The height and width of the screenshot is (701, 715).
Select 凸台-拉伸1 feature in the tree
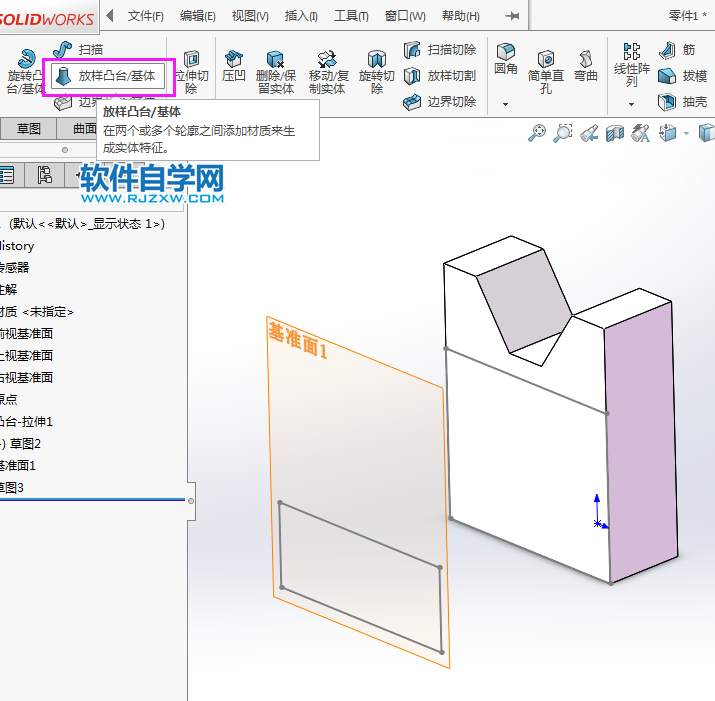click(x=26, y=421)
